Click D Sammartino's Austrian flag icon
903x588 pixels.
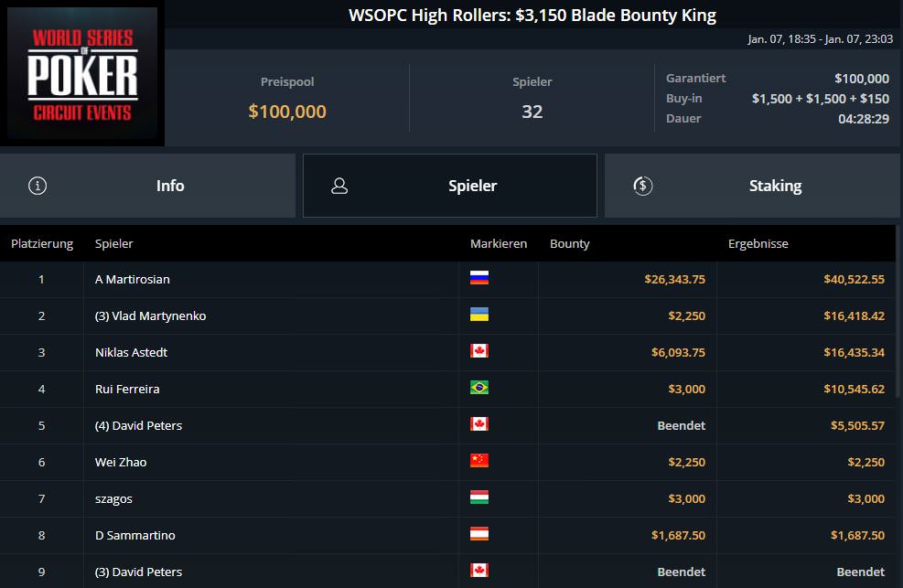478,534
